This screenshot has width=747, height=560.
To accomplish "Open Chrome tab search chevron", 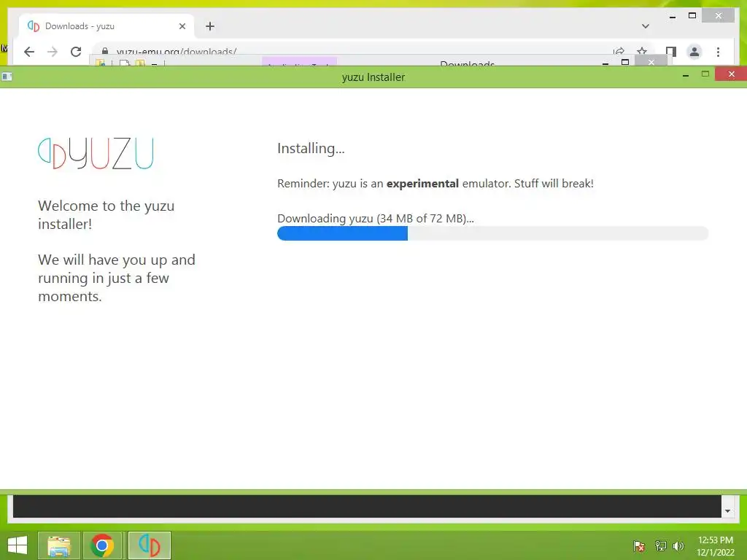I will (x=646, y=26).
